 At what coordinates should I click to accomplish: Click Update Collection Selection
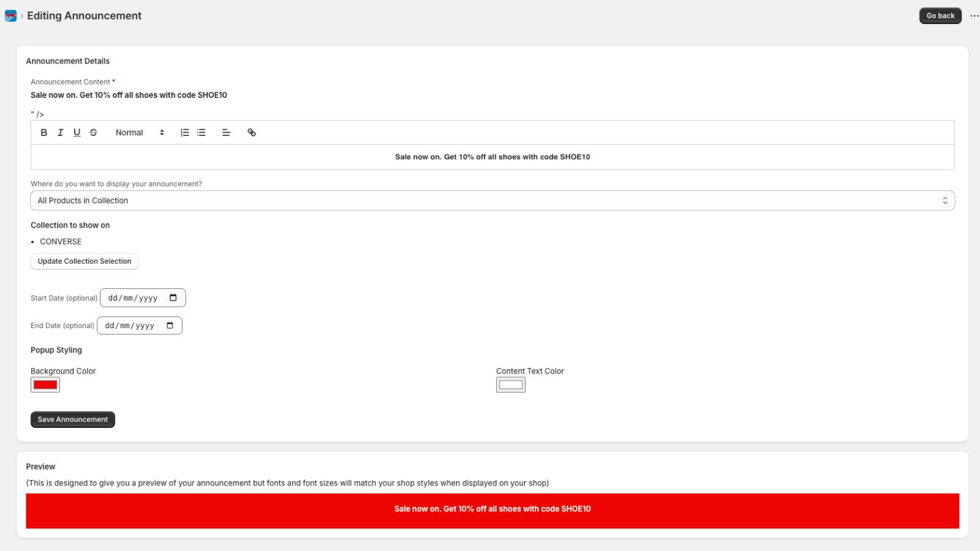(x=84, y=261)
